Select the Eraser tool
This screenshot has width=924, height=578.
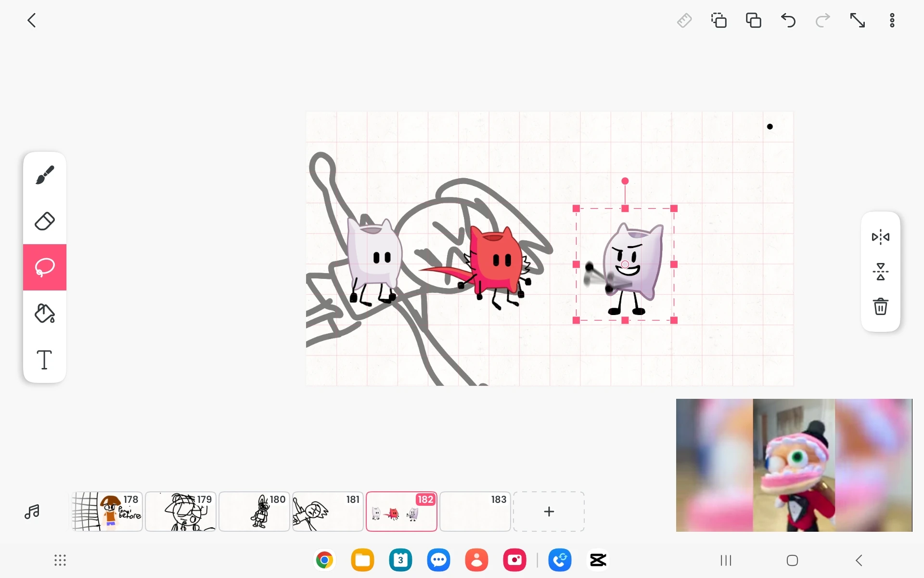pos(45,221)
